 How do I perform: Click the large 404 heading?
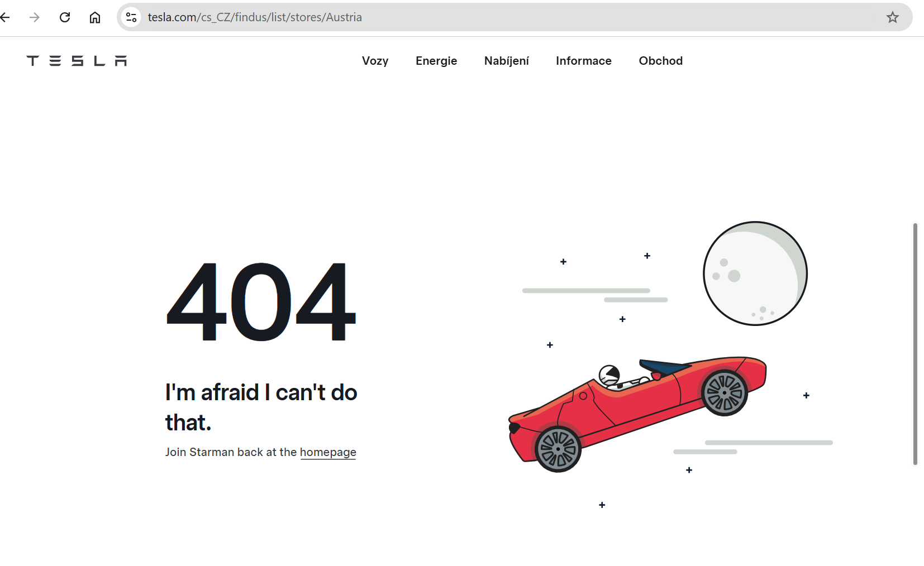261,301
